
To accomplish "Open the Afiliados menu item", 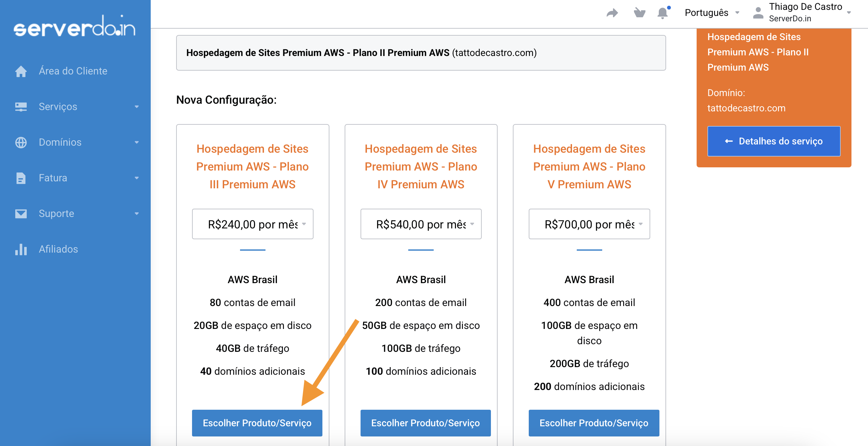I will [x=58, y=249].
